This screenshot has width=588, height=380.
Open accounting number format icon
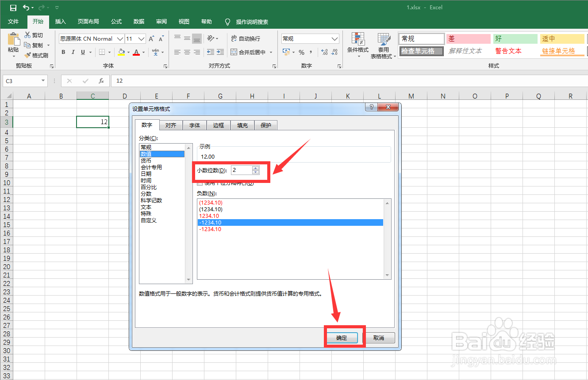(286, 52)
